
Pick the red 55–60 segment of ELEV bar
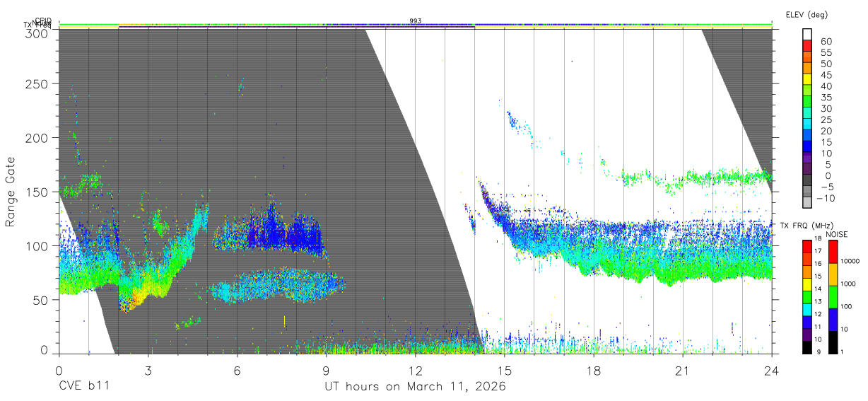tap(807, 47)
